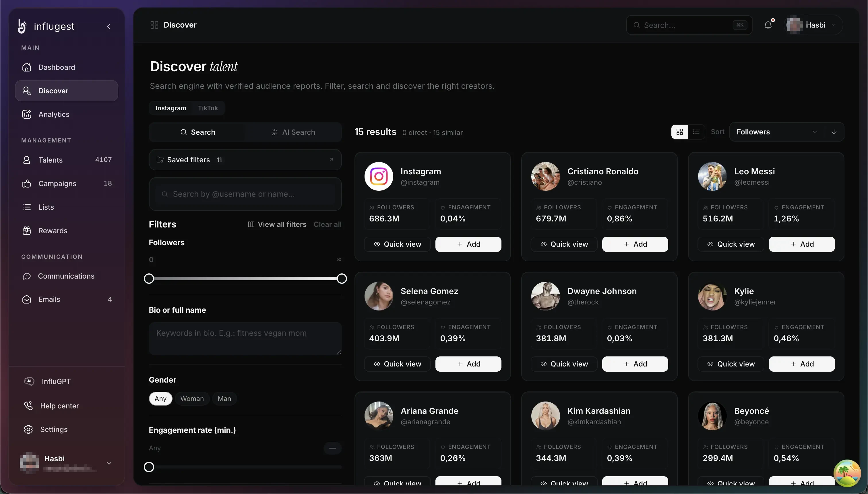Image resolution: width=868 pixels, height=494 pixels.
Task: Toggle sort direction arrow
Action: coord(834,132)
